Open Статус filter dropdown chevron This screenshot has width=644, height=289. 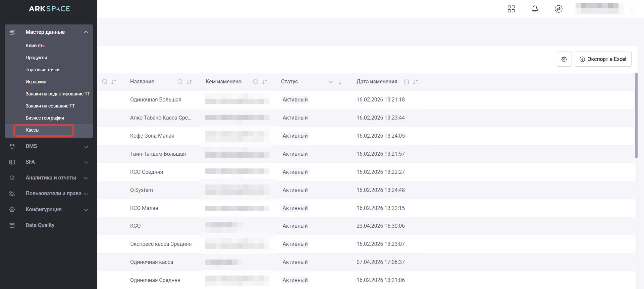point(331,82)
